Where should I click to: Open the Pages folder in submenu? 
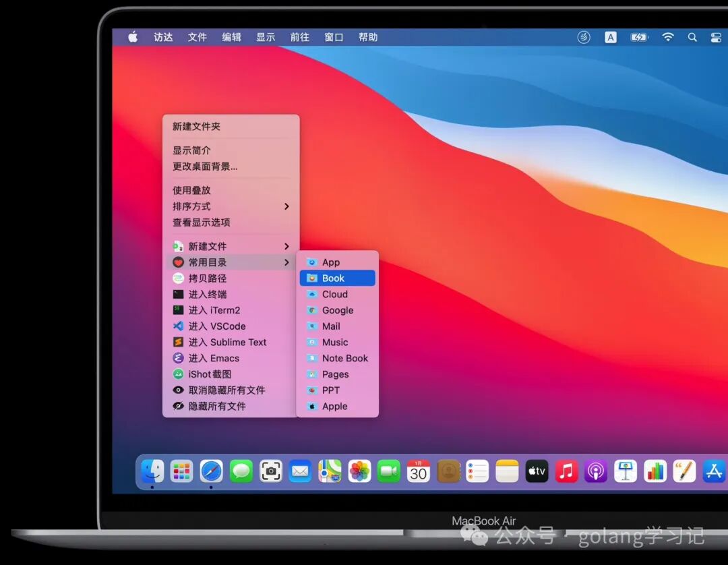coord(338,374)
